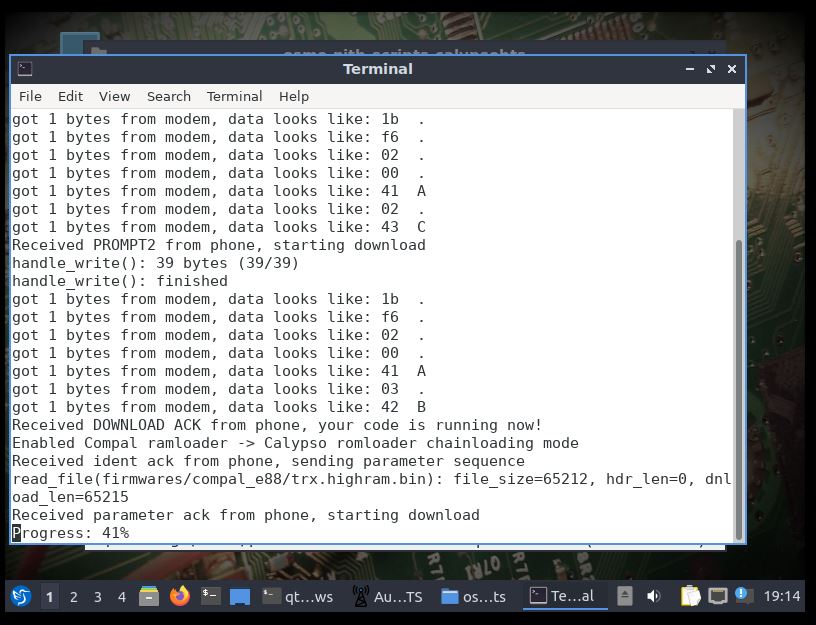The width and height of the screenshot is (816, 625).
Task: Click the show desktop icon in the panel
Action: [240, 596]
